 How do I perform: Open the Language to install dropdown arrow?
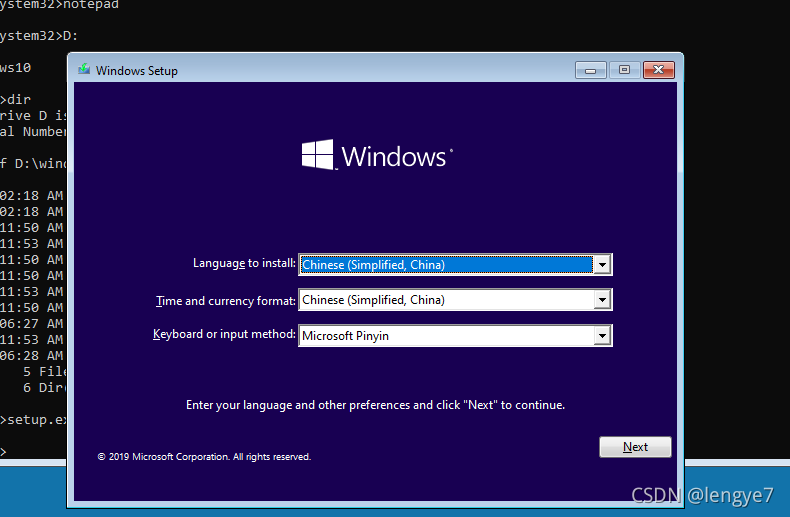[x=602, y=265]
